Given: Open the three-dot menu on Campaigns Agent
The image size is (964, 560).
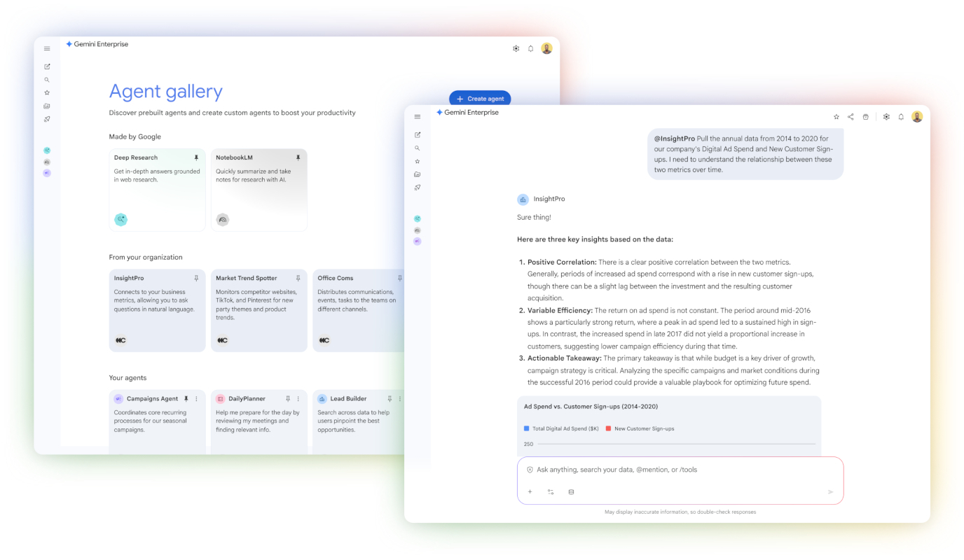Looking at the screenshot, I should (196, 399).
